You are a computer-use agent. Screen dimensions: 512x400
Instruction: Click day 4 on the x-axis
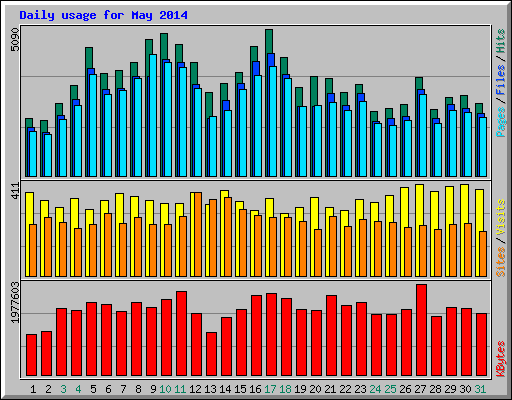tap(78, 389)
